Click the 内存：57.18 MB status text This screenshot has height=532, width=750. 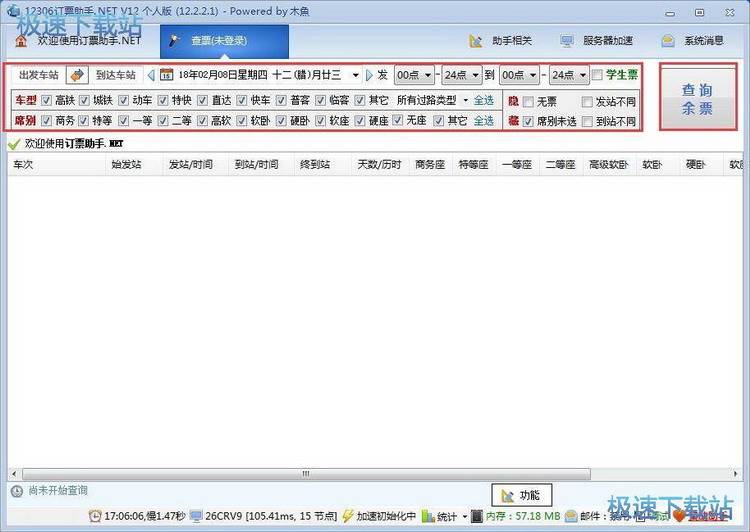(523, 517)
